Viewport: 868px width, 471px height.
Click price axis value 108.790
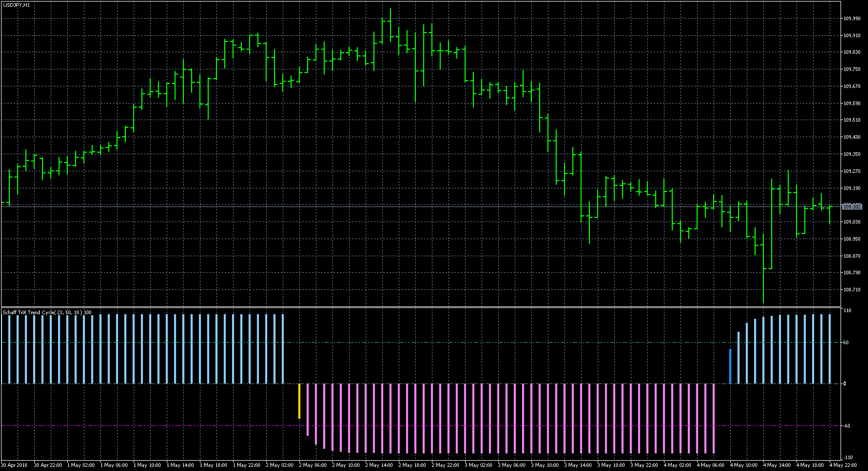(852, 273)
